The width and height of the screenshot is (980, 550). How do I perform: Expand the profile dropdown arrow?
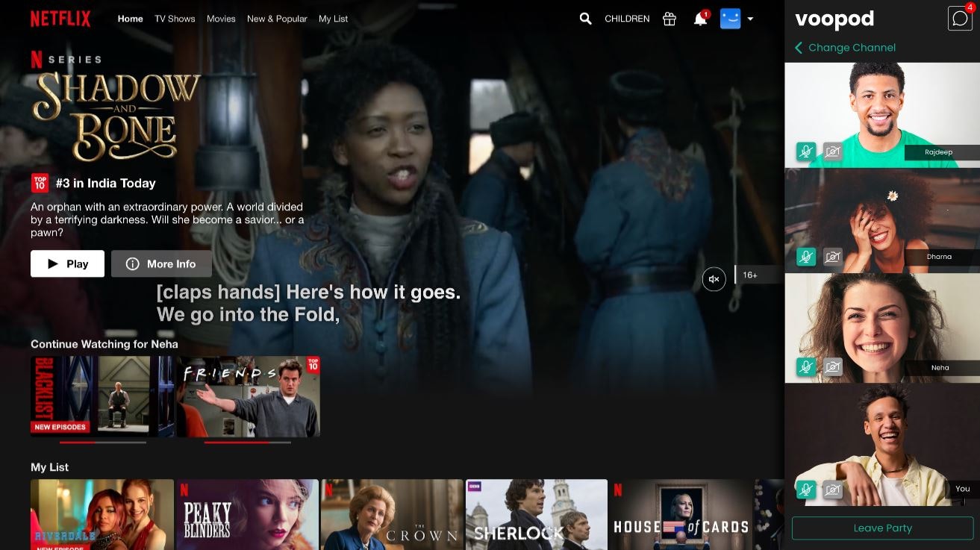(x=750, y=19)
